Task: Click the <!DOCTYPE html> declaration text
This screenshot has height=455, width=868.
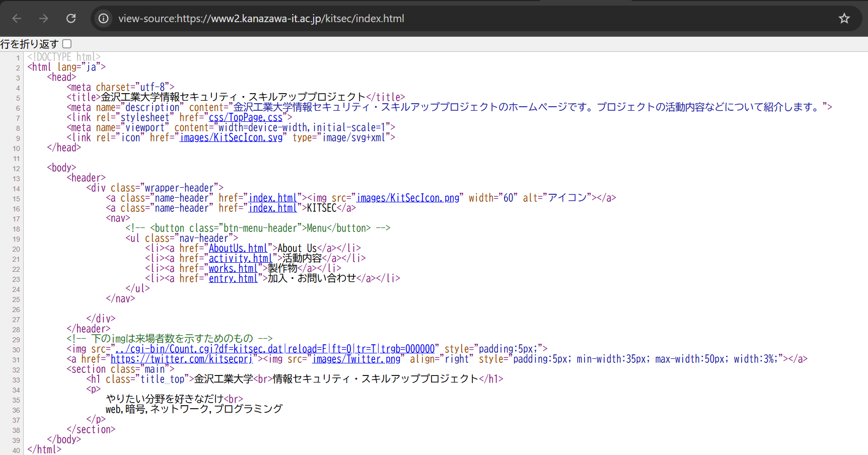Action: coord(64,57)
